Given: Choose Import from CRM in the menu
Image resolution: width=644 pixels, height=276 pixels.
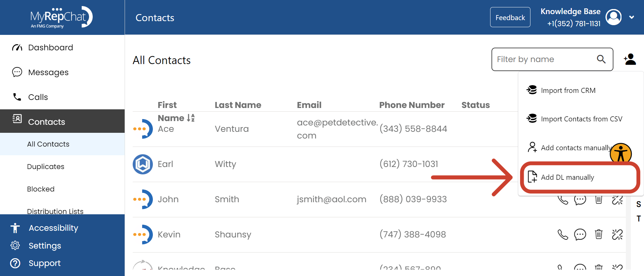Looking at the screenshot, I should click(568, 90).
